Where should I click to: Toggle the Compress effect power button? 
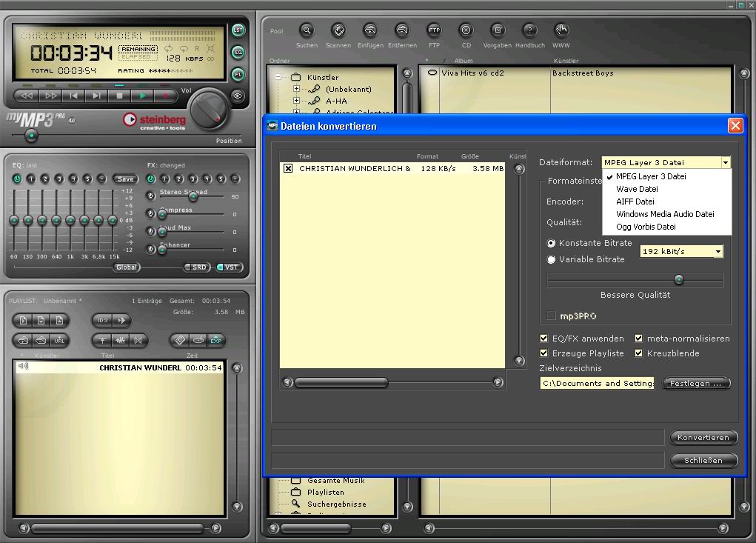[x=151, y=213]
